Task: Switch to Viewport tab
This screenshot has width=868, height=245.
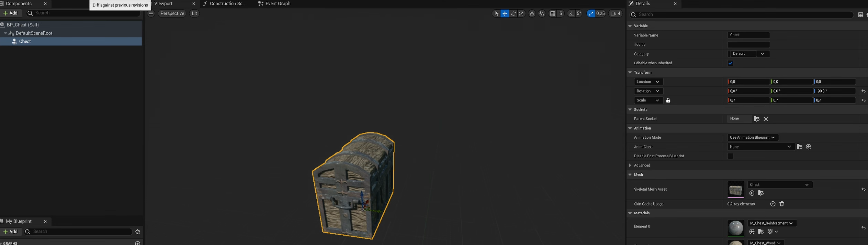Action: 164,4
